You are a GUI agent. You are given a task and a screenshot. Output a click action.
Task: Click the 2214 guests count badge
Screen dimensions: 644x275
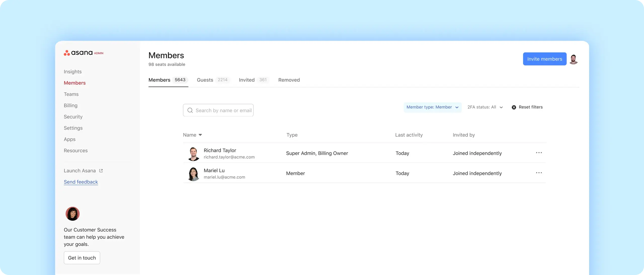[x=222, y=80]
